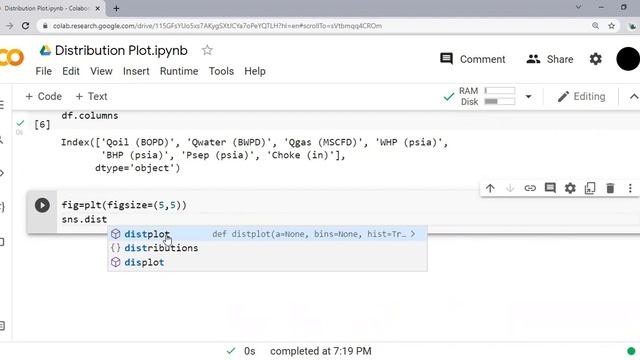640x360 pixels.
Task: Select displot autocomplete suggestion
Action: (x=267, y=262)
